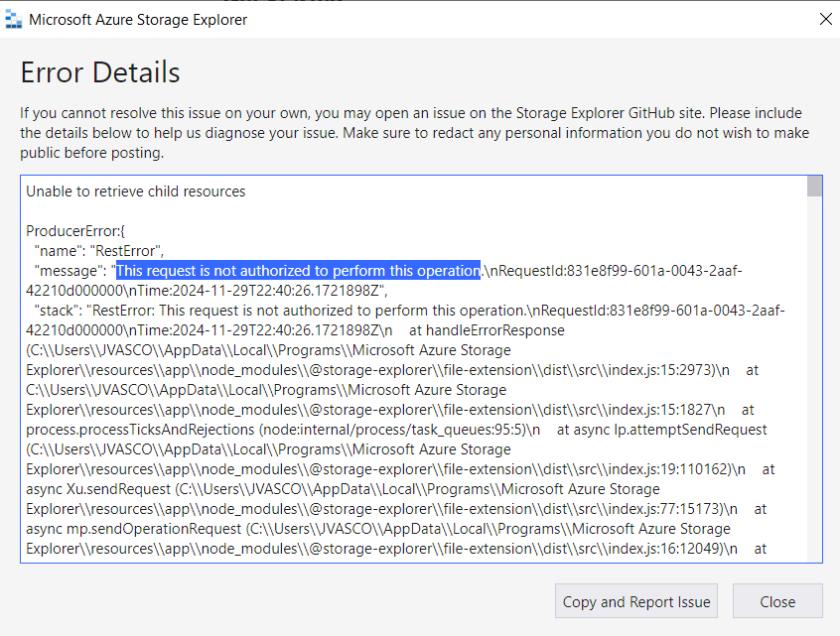Click the "ProducerError:{" line

coord(75,231)
